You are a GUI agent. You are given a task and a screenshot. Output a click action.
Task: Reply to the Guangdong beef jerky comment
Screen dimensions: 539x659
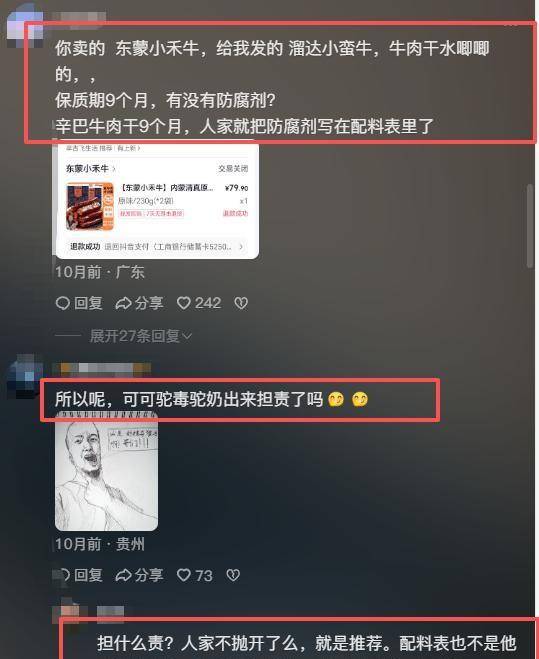[x=79, y=303]
